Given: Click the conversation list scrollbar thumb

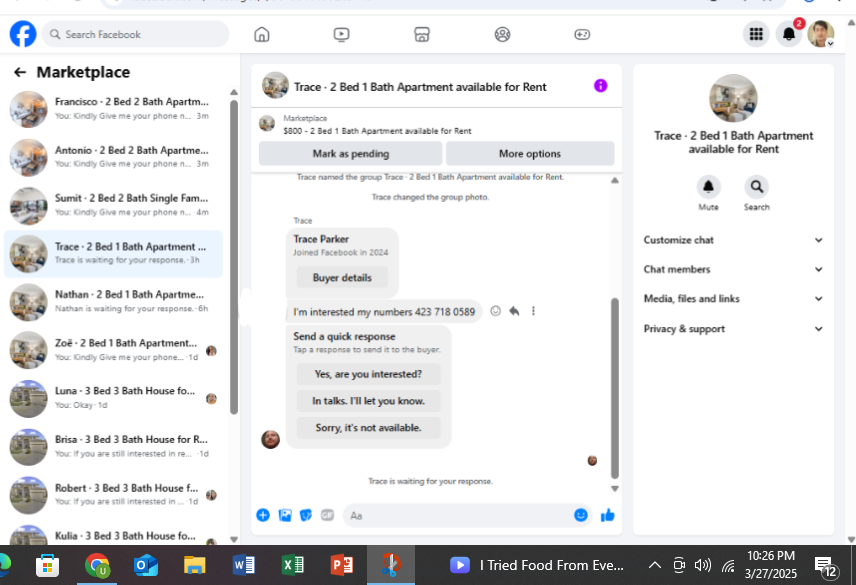Looking at the screenshot, I should pyautogui.click(x=234, y=256).
